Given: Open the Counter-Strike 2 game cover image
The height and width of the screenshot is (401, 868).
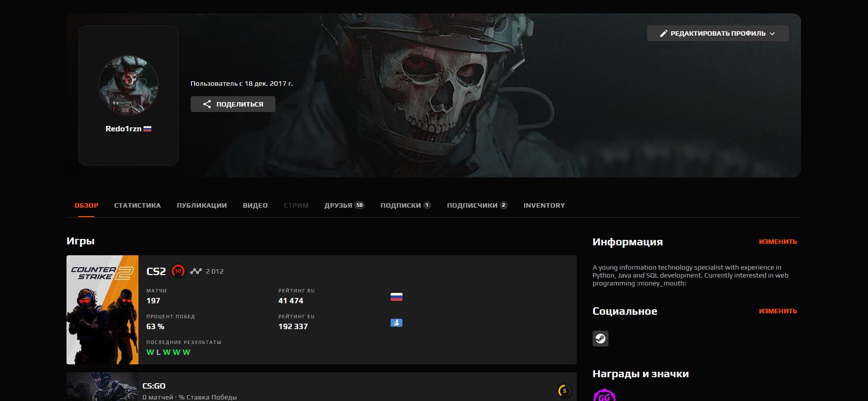Looking at the screenshot, I should [x=103, y=310].
